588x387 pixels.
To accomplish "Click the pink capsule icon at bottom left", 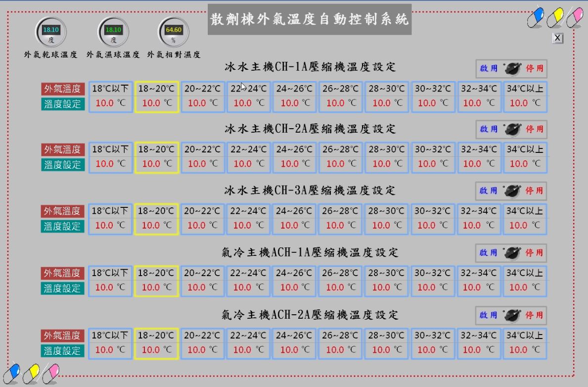I will coord(50,373).
